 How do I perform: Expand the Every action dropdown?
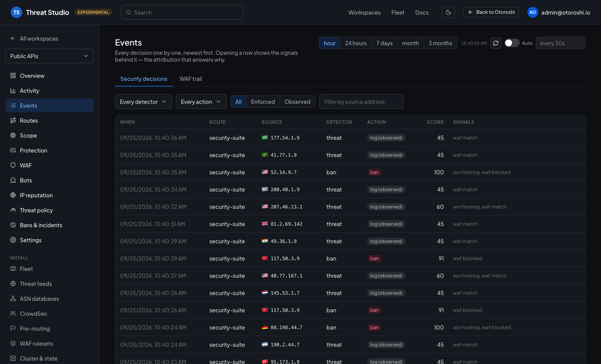(x=201, y=102)
